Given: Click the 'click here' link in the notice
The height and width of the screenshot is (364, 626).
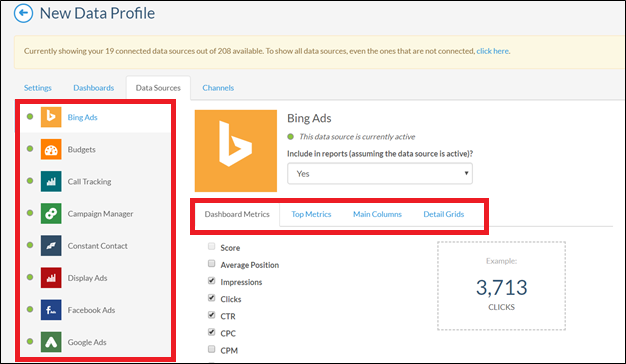Looking at the screenshot, I should point(493,51).
